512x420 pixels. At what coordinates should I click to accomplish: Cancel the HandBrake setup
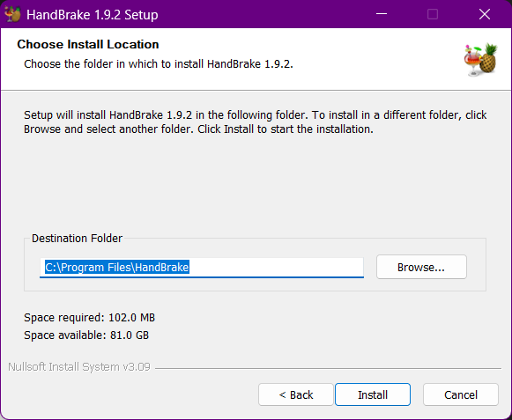[x=461, y=394]
